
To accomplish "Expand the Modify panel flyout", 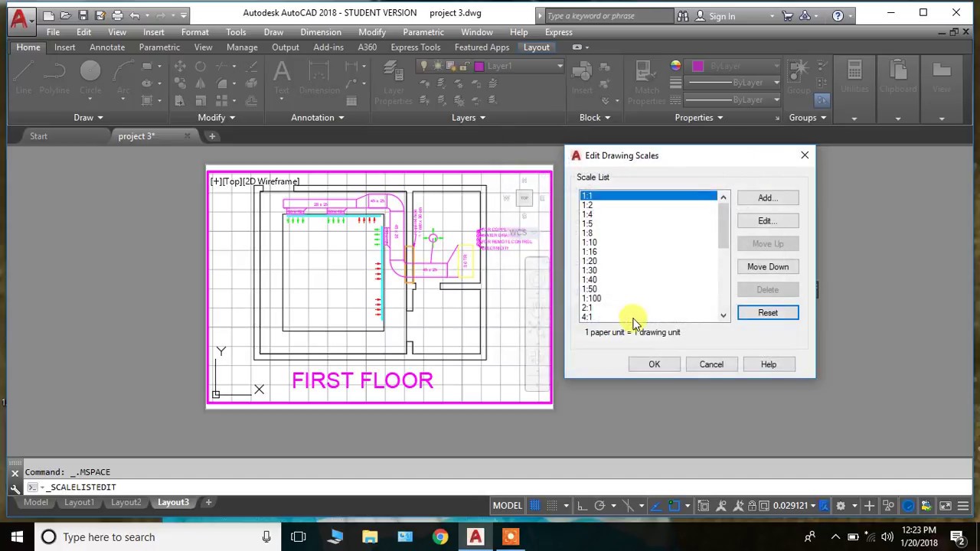I will pyautogui.click(x=217, y=118).
